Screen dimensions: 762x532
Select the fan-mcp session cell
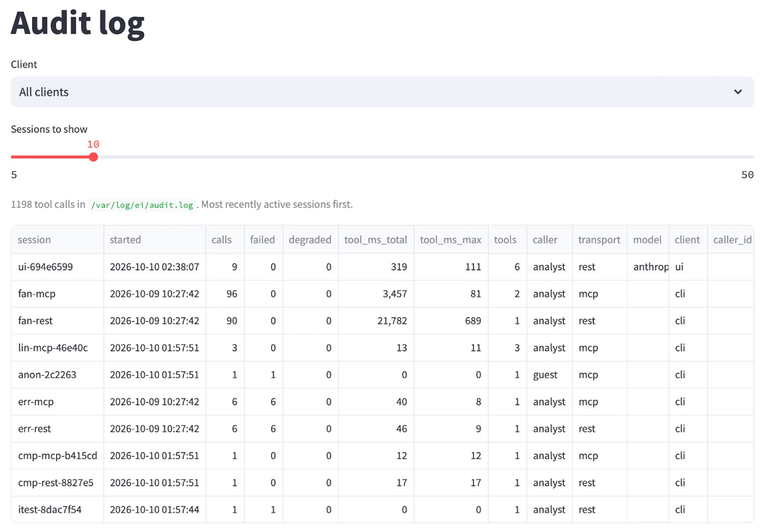tap(57, 293)
